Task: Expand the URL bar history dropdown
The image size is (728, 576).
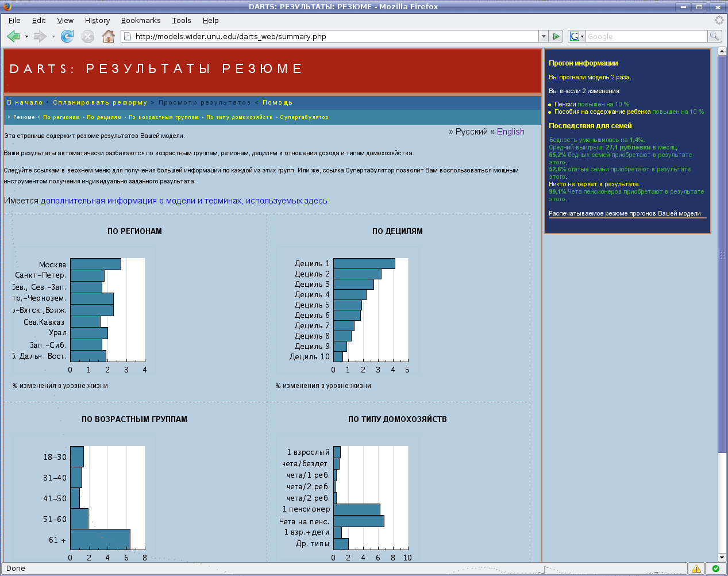Action: point(543,36)
